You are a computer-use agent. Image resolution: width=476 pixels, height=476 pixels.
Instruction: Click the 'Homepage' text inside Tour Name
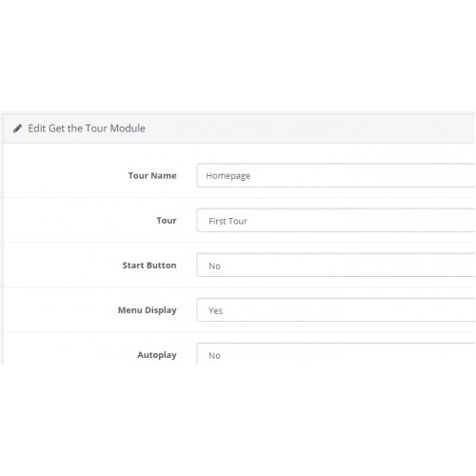pos(228,176)
